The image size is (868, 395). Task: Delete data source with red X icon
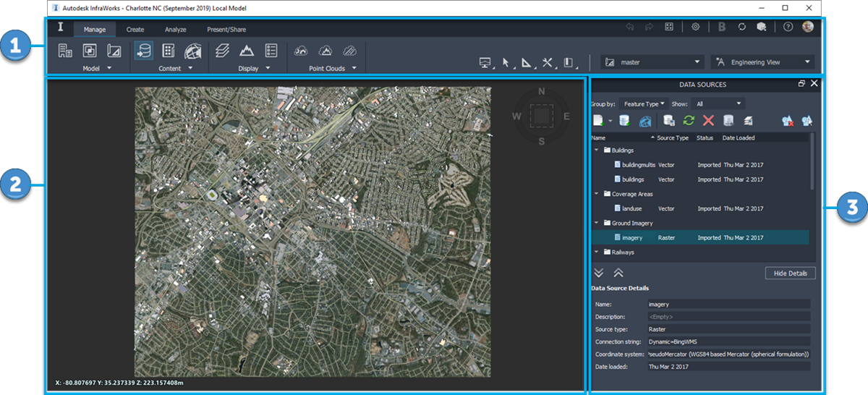tap(708, 122)
